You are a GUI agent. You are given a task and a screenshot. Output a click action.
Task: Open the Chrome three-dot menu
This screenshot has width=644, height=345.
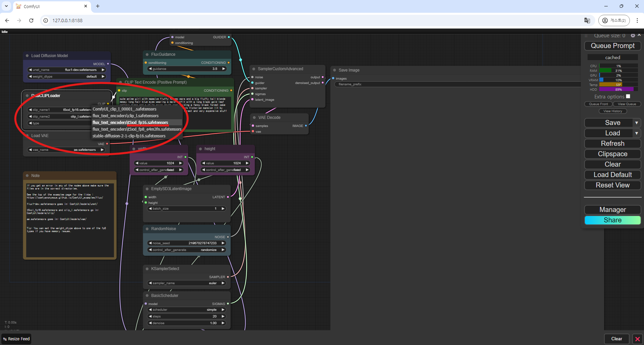coord(637,20)
